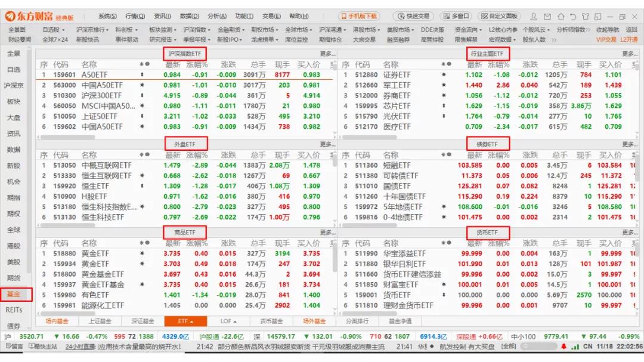Open the 系统(S) menu
644x362 pixels.
point(107,17)
